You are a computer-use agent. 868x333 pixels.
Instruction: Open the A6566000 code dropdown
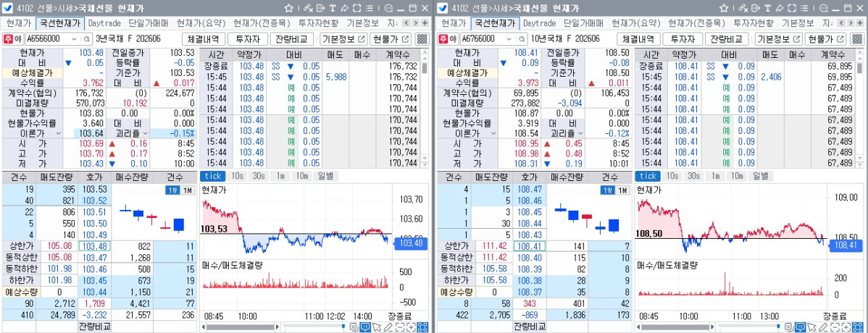[x=75, y=39]
